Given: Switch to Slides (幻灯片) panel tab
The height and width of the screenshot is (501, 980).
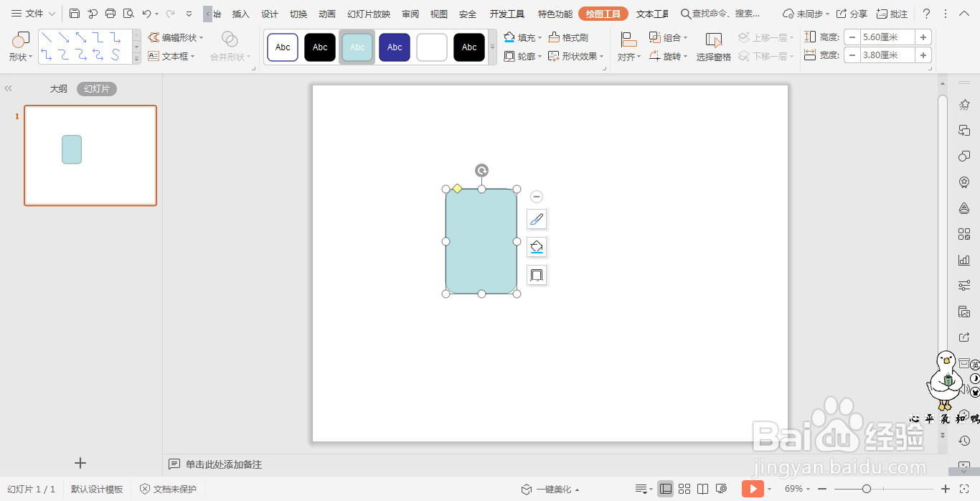Looking at the screenshot, I should (x=97, y=89).
